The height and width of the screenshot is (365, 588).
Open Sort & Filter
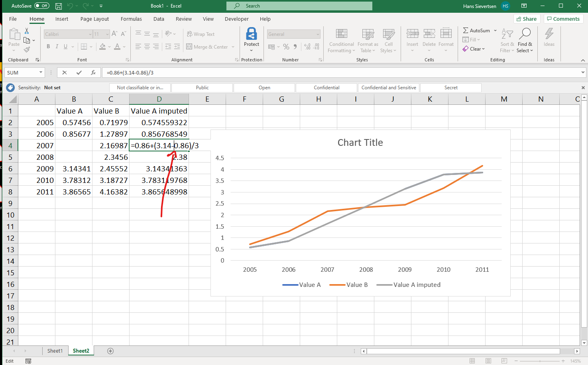point(507,41)
